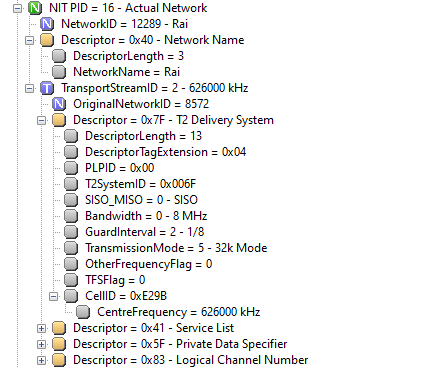Viewport: 423px width, 368px height.
Task: Select 'OtherFrequencyFlag = 0' text
Action: coord(149,264)
